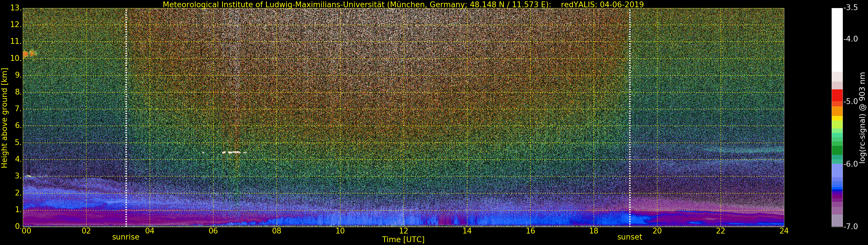
Task: Click the height axis tick label '12.'
Action: (16, 24)
